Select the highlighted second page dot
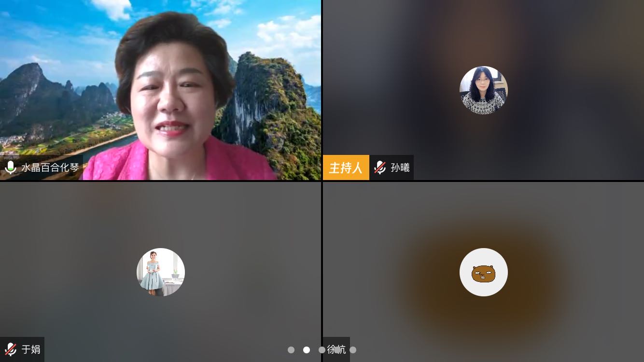The width and height of the screenshot is (644, 362). click(x=307, y=350)
